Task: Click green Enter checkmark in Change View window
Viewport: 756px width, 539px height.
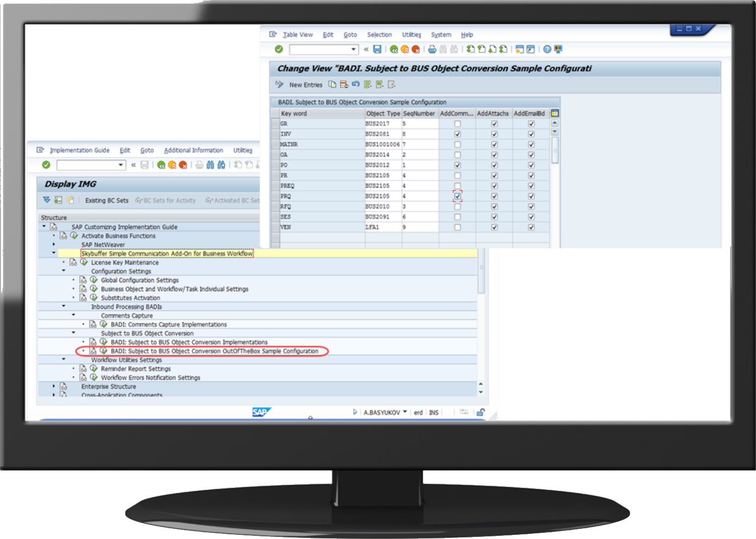Action: (x=279, y=49)
